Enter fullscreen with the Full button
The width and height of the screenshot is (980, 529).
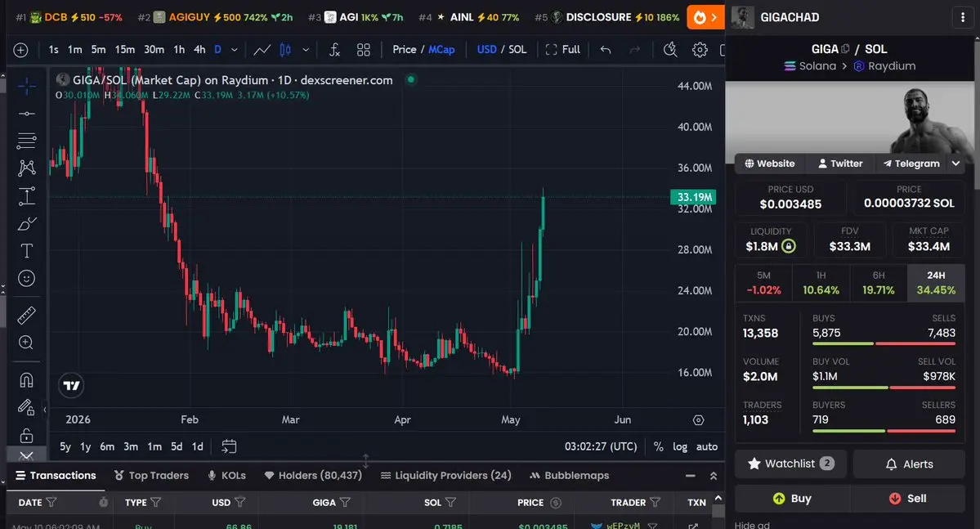point(562,49)
